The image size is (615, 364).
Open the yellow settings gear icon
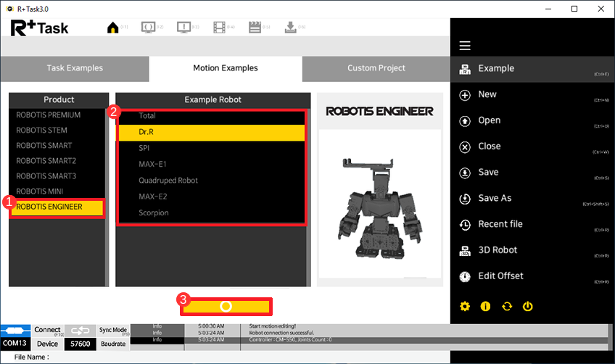tap(465, 307)
